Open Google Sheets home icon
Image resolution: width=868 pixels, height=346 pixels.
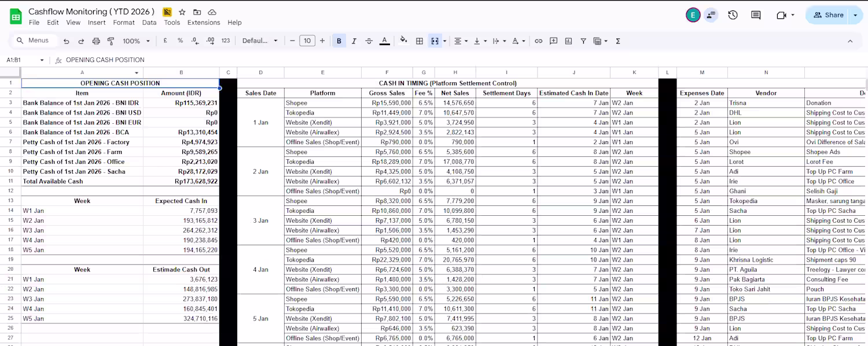pyautogui.click(x=16, y=16)
